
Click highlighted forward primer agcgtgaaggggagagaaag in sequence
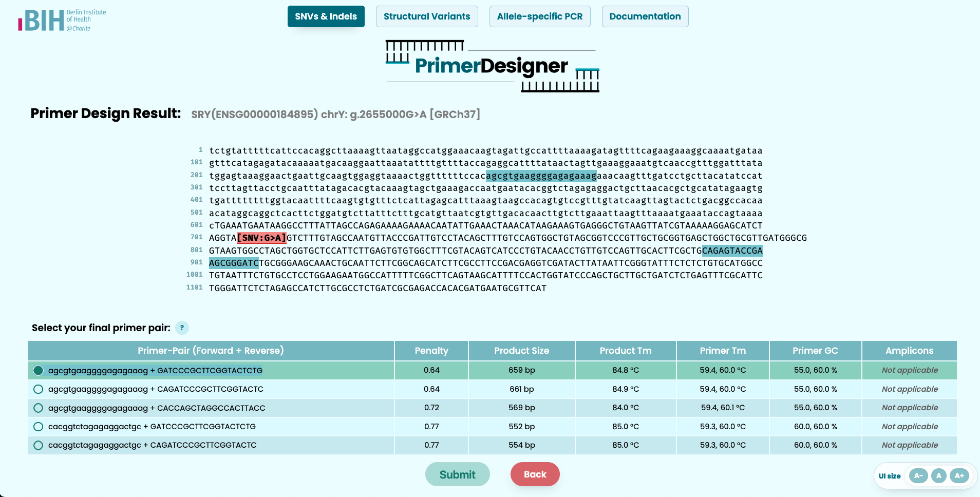pos(541,176)
